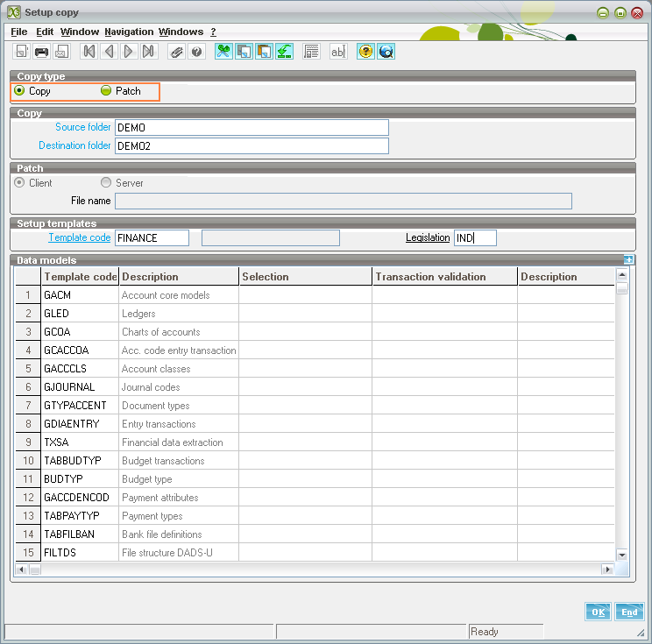The width and height of the screenshot is (652, 644).
Task: Expand the Data models grid icon
Action: [628, 260]
